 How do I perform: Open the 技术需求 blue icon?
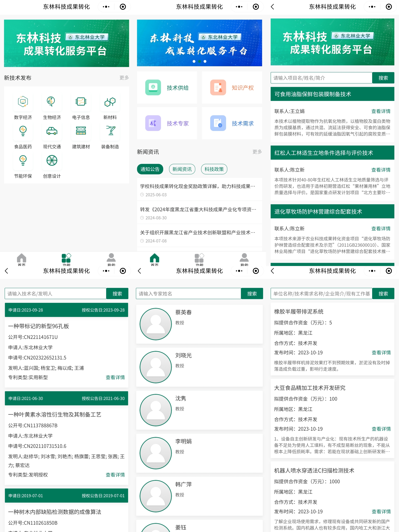(218, 123)
